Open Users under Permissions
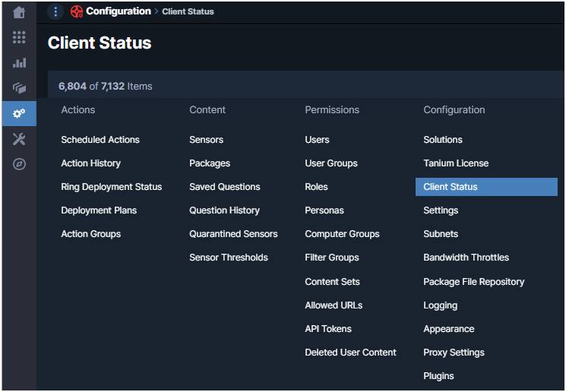 point(317,140)
